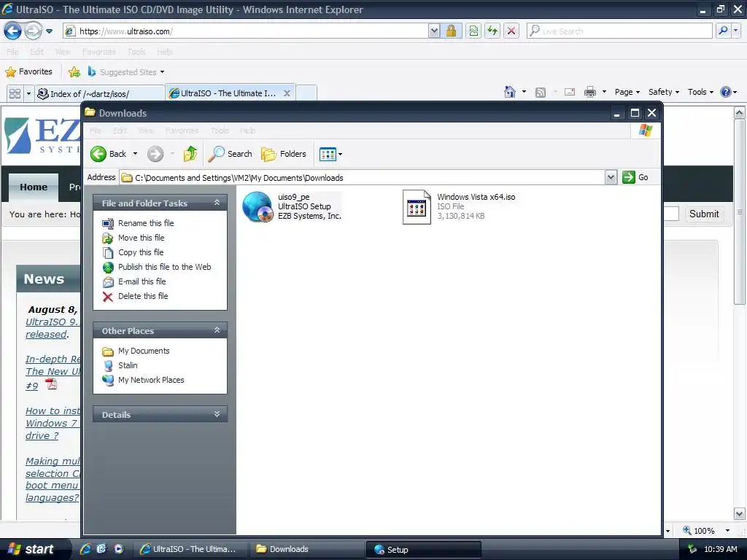Click Rename this file task

point(146,223)
